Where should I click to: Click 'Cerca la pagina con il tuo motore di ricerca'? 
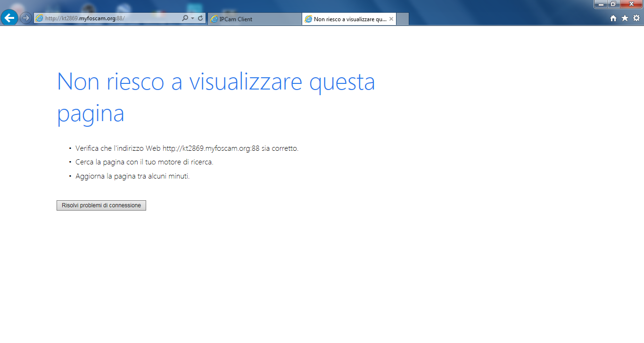pos(144,162)
